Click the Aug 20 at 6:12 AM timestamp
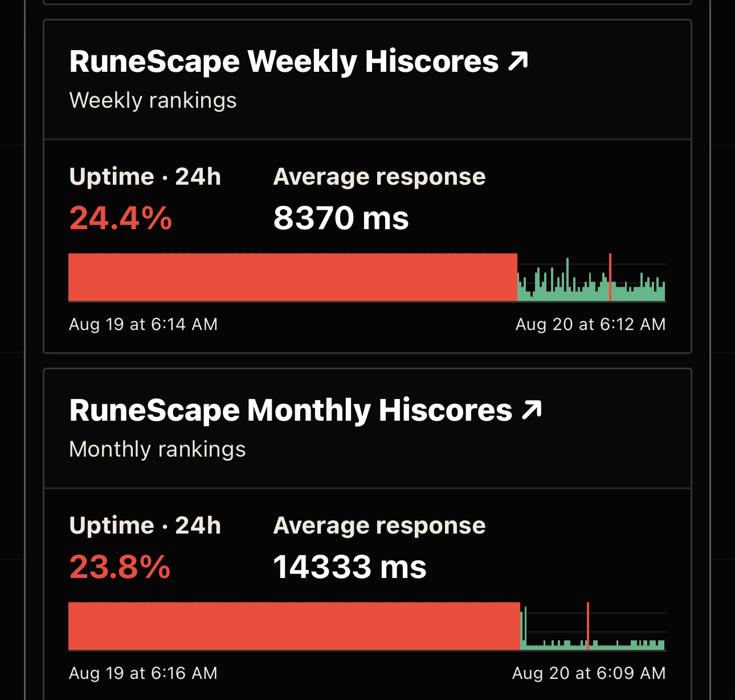The image size is (735, 700). [591, 324]
